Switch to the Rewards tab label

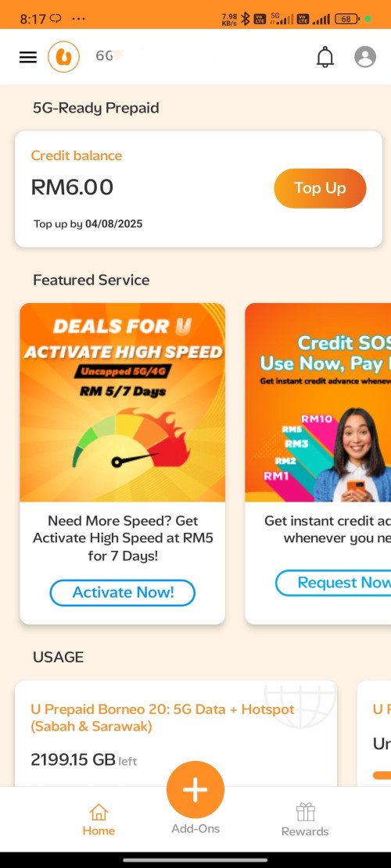(305, 831)
